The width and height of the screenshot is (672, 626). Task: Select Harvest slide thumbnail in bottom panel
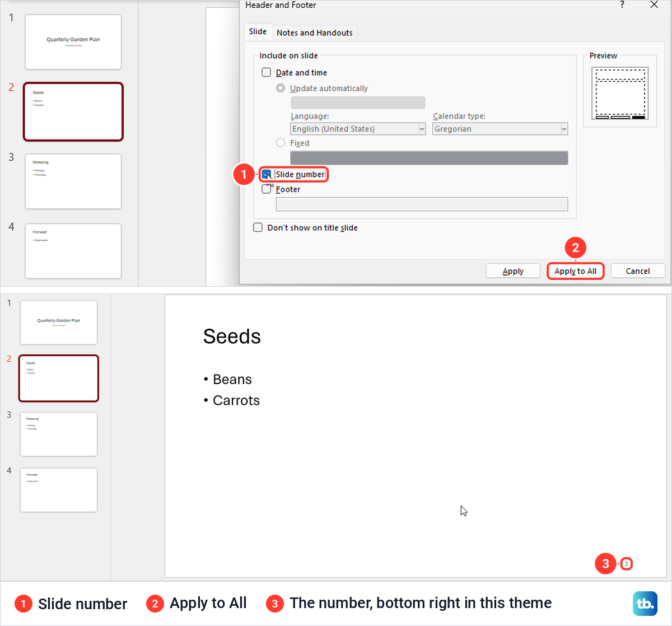tap(59, 490)
